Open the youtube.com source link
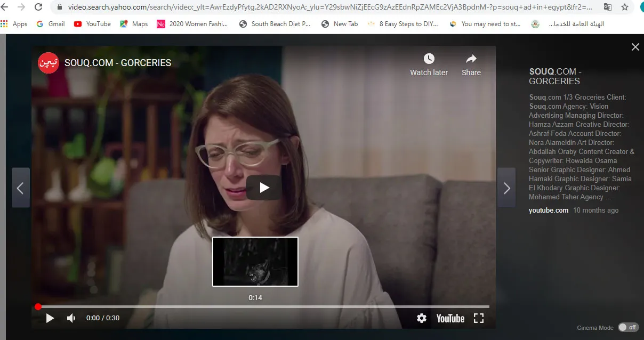The width and height of the screenshot is (644, 340). [548, 211]
